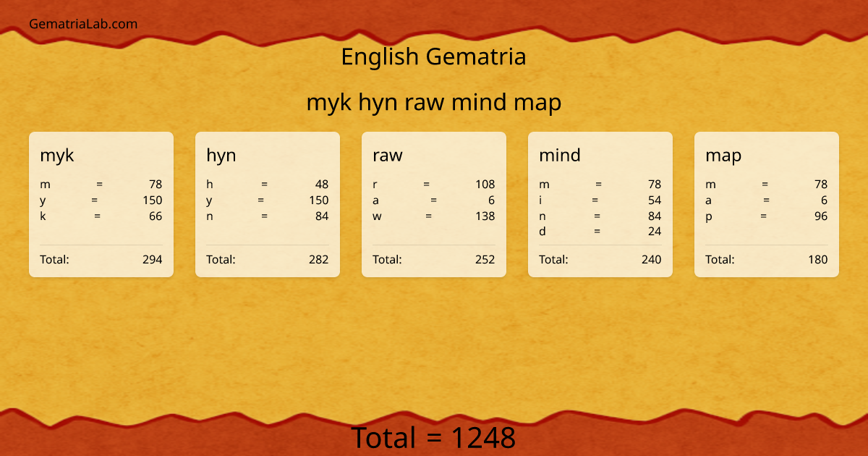Select value 96 for letter p

(x=821, y=216)
